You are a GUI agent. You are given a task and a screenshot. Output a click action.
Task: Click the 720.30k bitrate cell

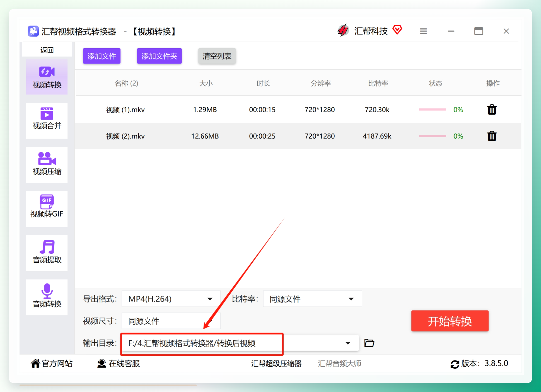coord(377,110)
